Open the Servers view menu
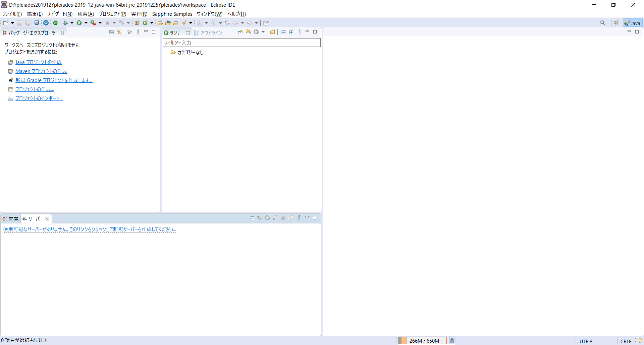Viewport: 644px width, 345px height. (x=299, y=218)
